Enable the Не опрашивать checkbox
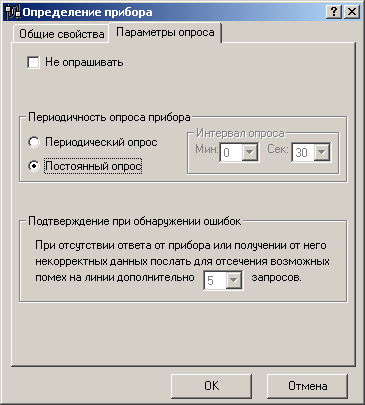Screen dimensions: 365x405 pyautogui.click(x=33, y=62)
